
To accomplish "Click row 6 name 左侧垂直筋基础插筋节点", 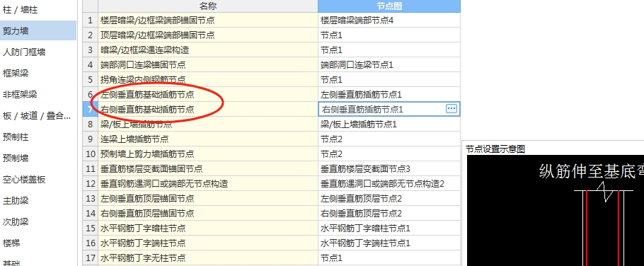I will pyautogui.click(x=208, y=94).
